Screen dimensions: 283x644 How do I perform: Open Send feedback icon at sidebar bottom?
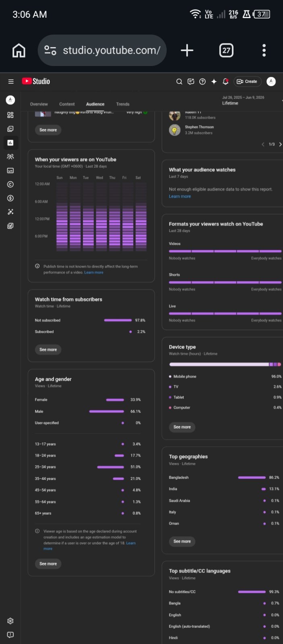10,635
